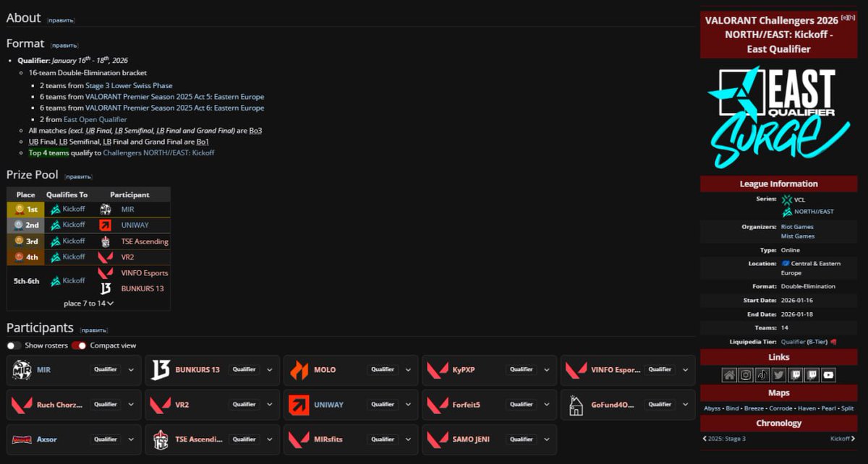Open TSE Ascending in Prize Pool table
The width and height of the screenshot is (868, 464).
pyautogui.click(x=145, y=241)
